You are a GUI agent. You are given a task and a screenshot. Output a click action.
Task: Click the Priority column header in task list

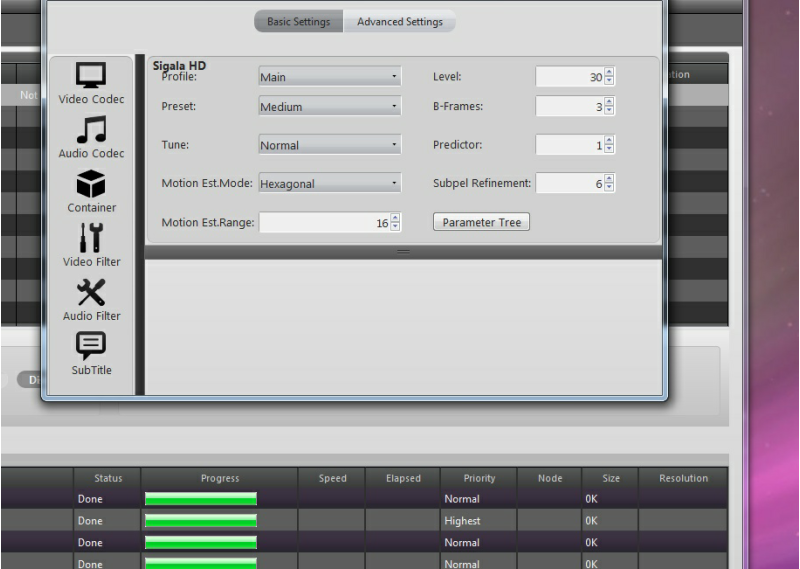480,479
